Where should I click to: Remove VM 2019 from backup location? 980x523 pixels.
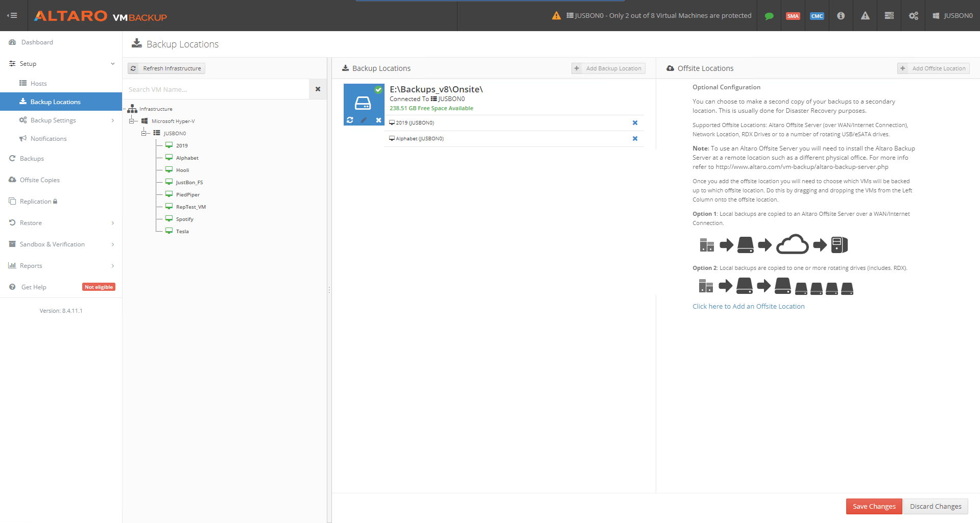[635, 122]
